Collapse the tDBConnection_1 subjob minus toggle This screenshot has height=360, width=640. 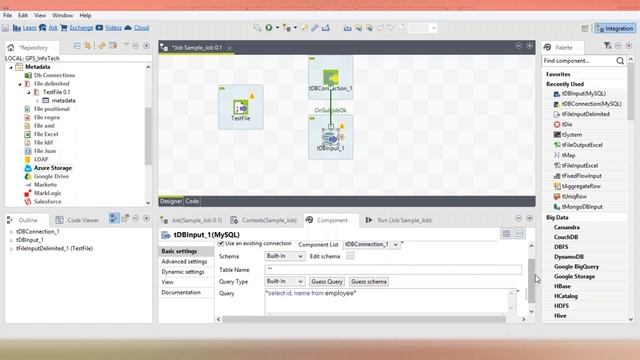(x=312, y=59)
